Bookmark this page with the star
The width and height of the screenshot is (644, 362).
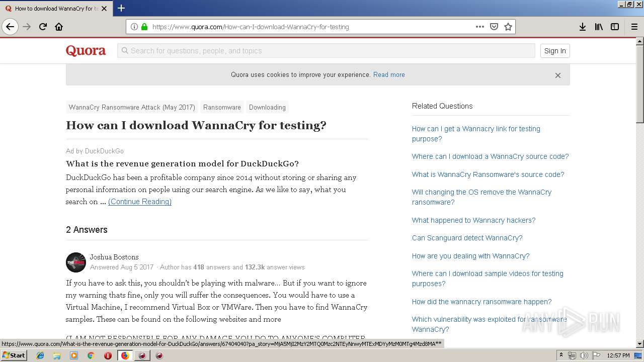tap(508, 27)
